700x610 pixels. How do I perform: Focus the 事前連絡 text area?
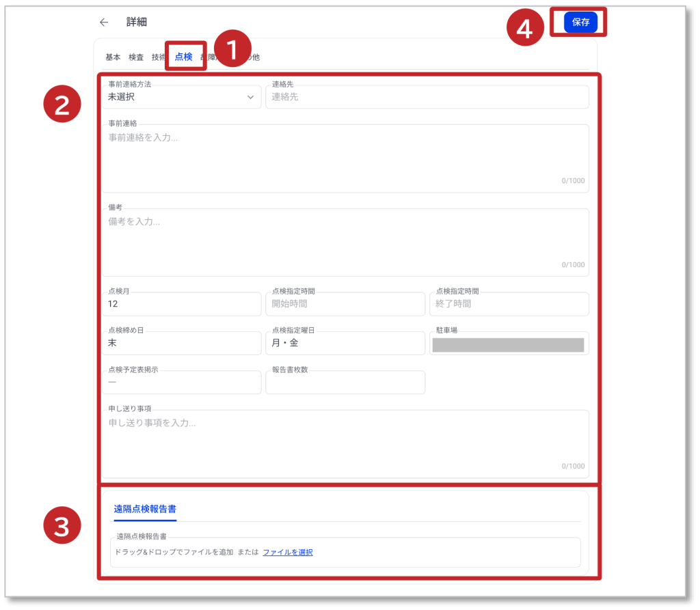coord(345,157)
